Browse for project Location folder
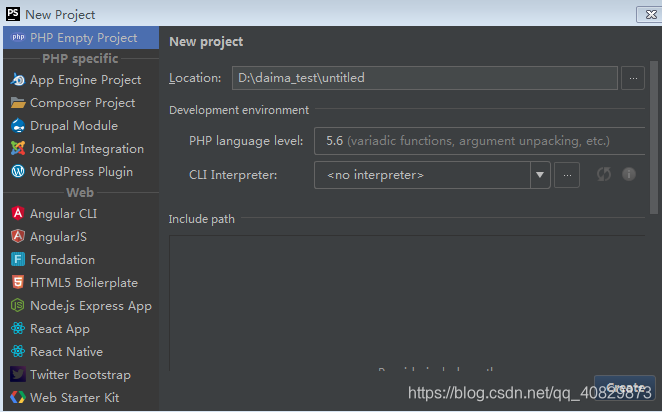 (633, 78)
